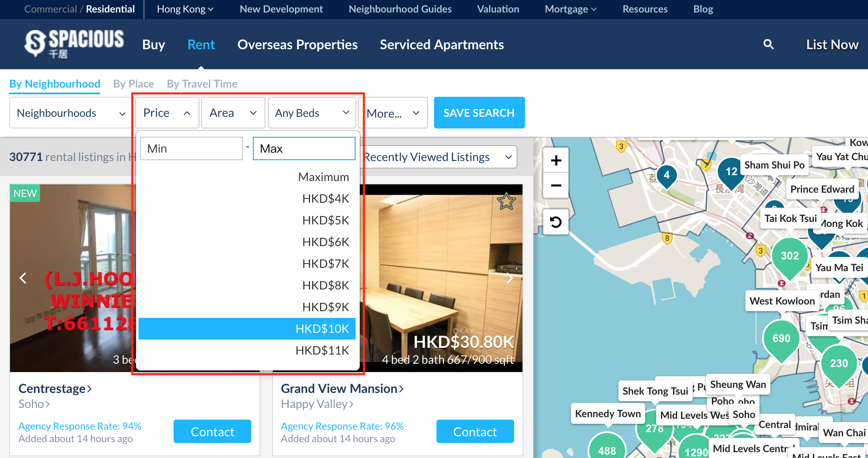Click the Min price input field
Screen dimensions: 868x458
point(192,149)
